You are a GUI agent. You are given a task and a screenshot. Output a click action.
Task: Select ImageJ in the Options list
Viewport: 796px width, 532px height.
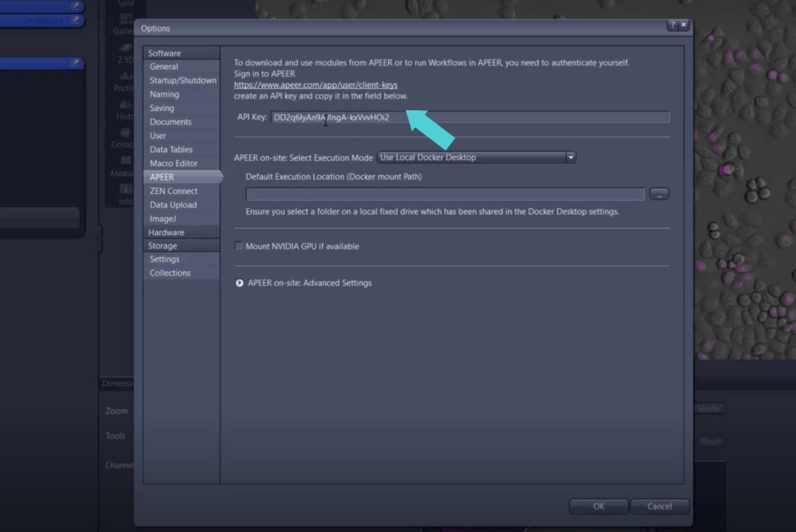(162, 218)
